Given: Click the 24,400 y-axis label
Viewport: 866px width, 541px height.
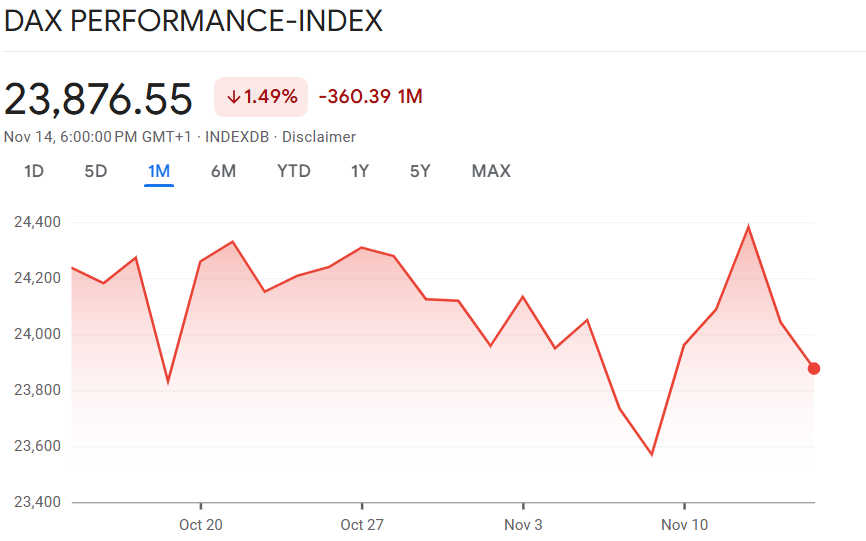Looking at the screenshot, I should [37, 222].
